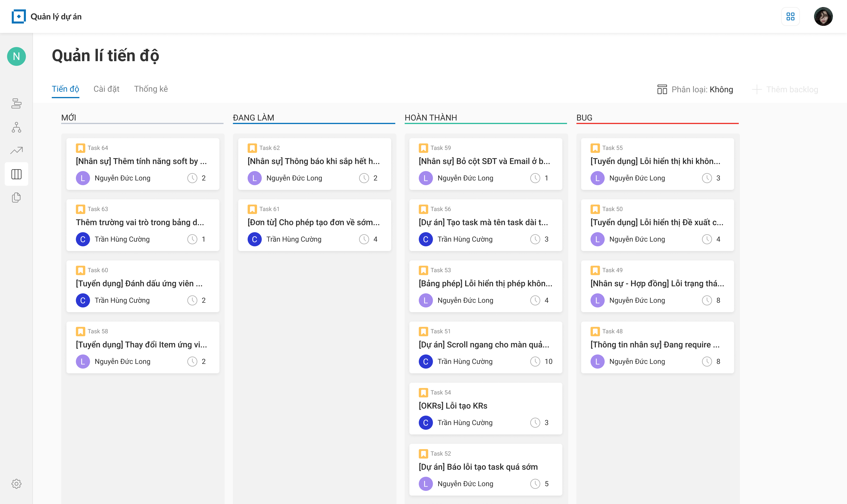The height and width of the screenshot is (504, 847).
Task: Open the user profile photo avatar
Action: (x=823, y=16)
